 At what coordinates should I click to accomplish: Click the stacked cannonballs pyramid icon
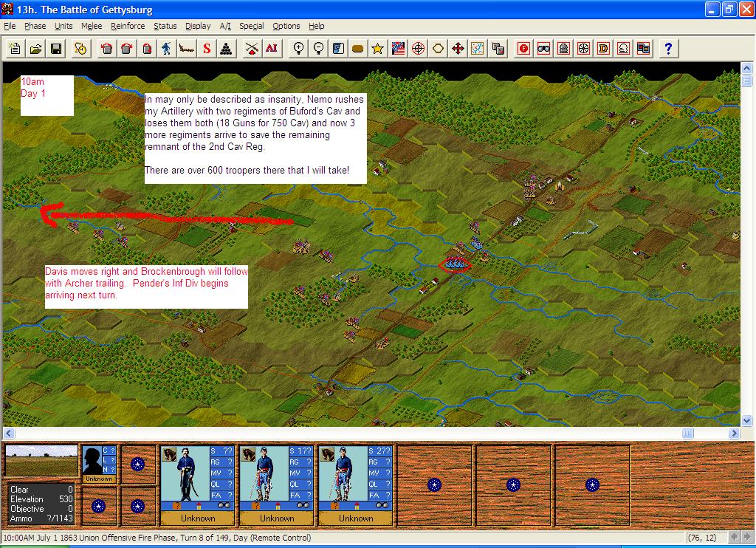pos(227,48)
